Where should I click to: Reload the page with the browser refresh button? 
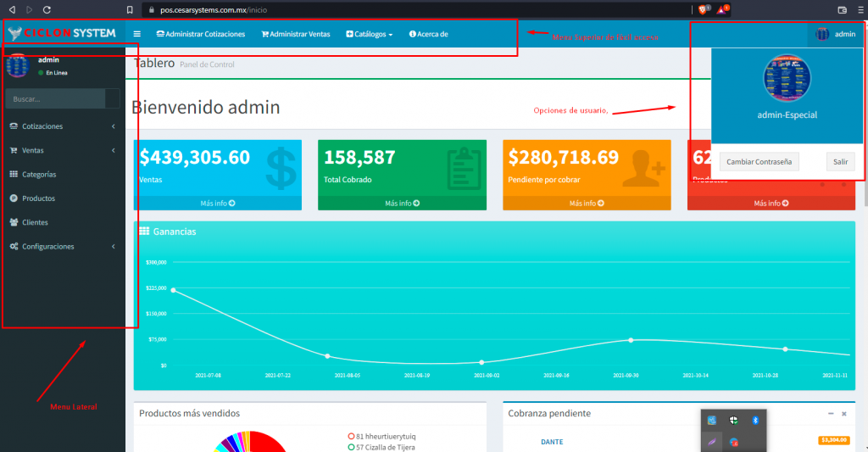tap(46, 9)
